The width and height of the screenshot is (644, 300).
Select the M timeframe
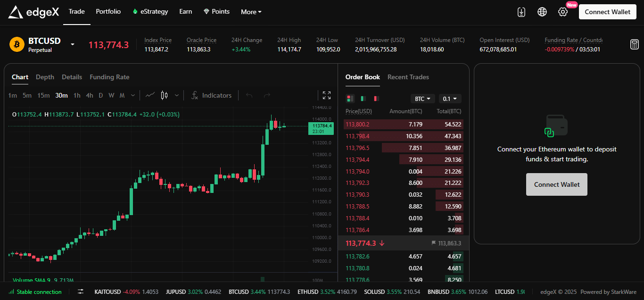pos(122,95)
